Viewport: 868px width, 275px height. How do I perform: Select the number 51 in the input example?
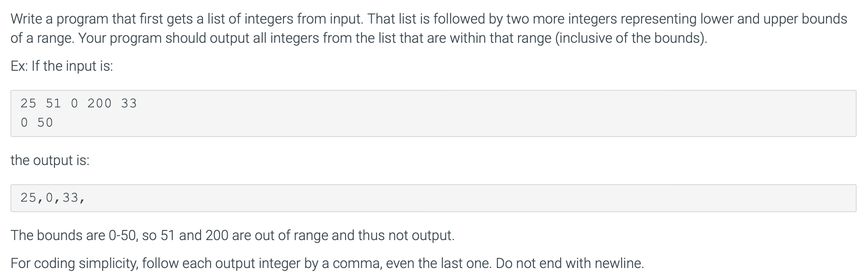(53, 103)
